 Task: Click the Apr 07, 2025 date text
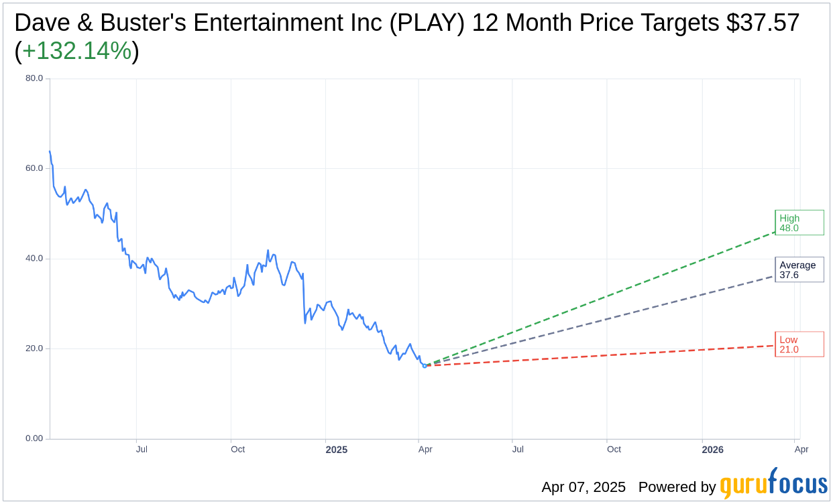point(584,487)
